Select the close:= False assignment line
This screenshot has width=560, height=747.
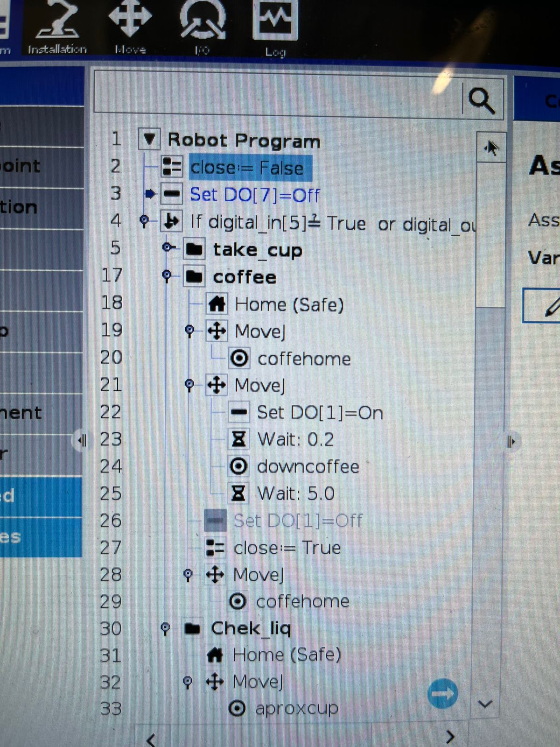point(247,168)
